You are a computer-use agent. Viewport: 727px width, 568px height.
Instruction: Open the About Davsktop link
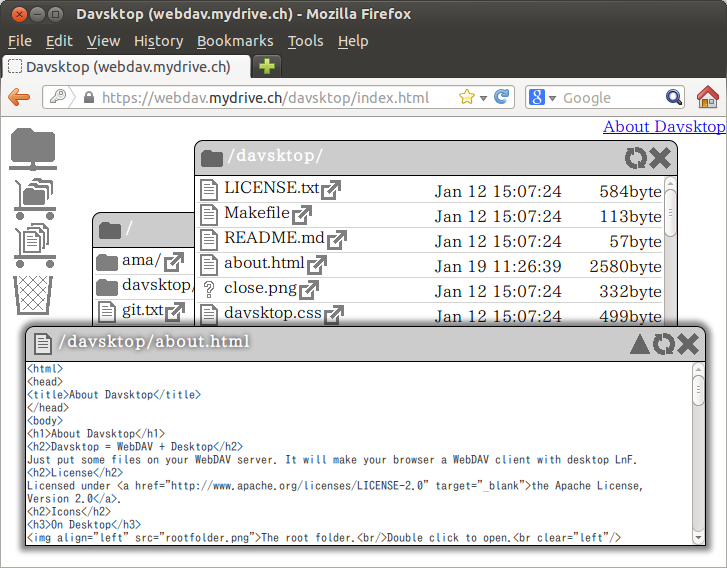(x=664, y=126)
